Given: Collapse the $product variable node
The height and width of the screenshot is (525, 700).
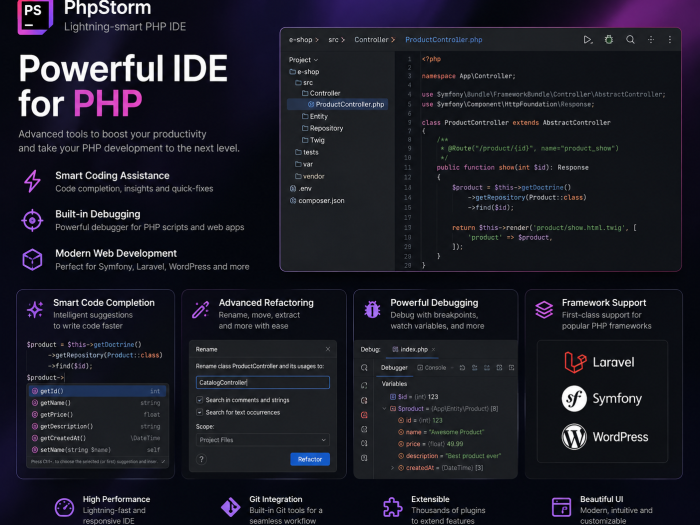Looking at the screenshot, I should point(384,408).
